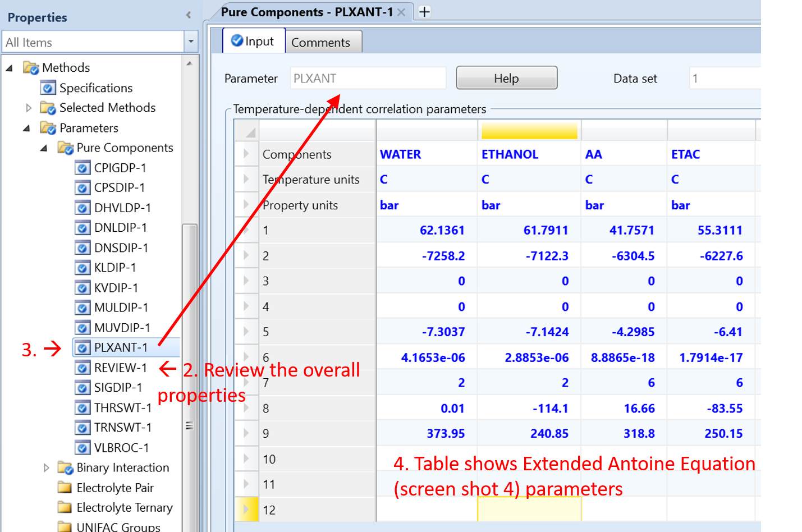The width and height of the screenshot is (802, 532).
Task: Click the Parameter PLXANT field
Action: coord(368,78)
